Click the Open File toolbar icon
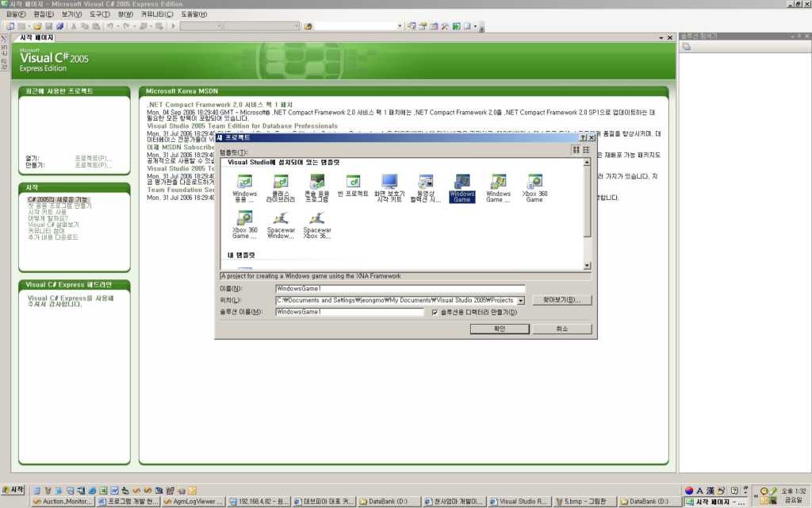The width and height of the screenshot is (812, 508). pyautogui.click(x=38, y=26)
